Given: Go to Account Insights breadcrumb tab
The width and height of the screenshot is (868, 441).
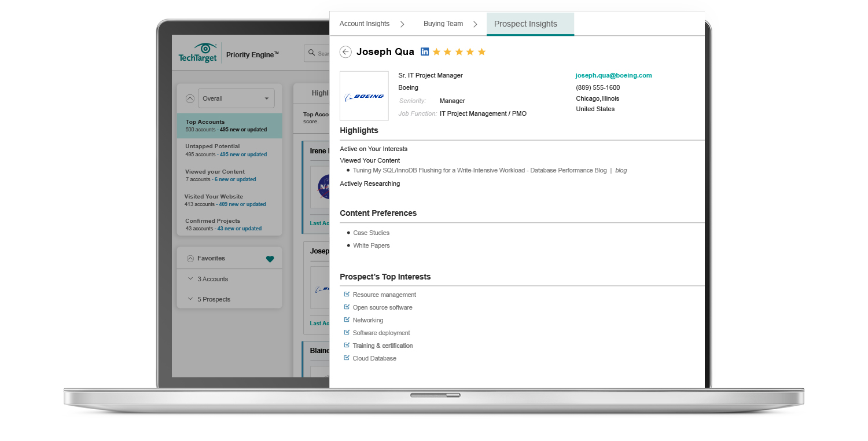Looking at the screenshot, I should click(x=364, y=24).
